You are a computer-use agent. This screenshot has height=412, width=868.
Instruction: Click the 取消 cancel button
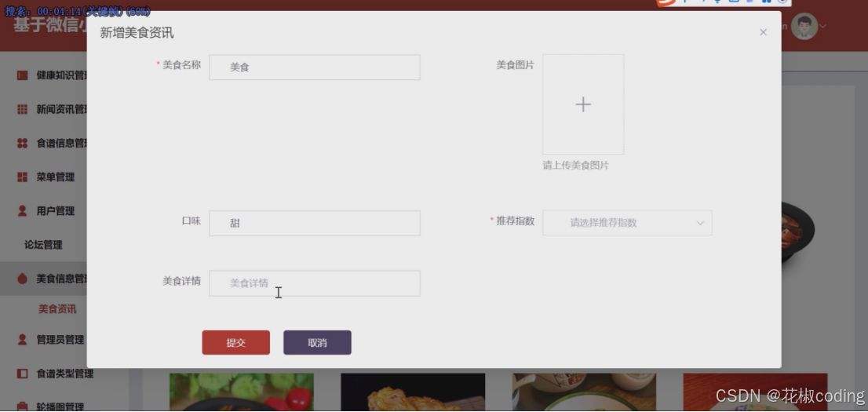click(x=317, y=343)
